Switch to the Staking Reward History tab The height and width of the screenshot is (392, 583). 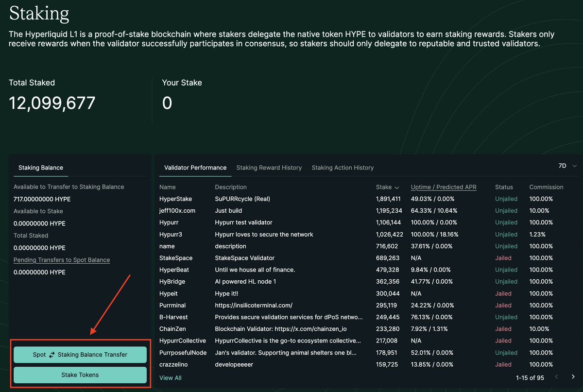[269, 167]
